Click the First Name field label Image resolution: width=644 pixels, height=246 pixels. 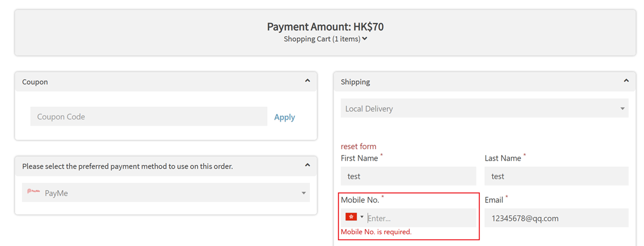pos(359,158)
